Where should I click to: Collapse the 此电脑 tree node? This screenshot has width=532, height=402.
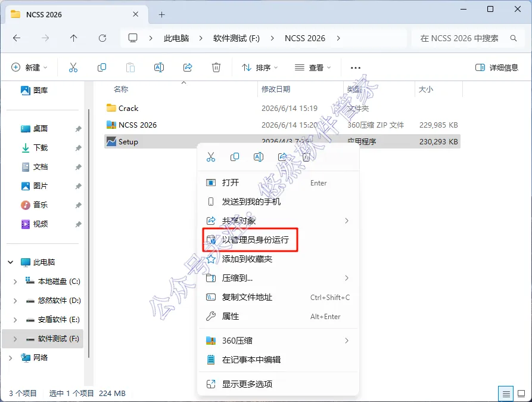[x=11, y=262]
